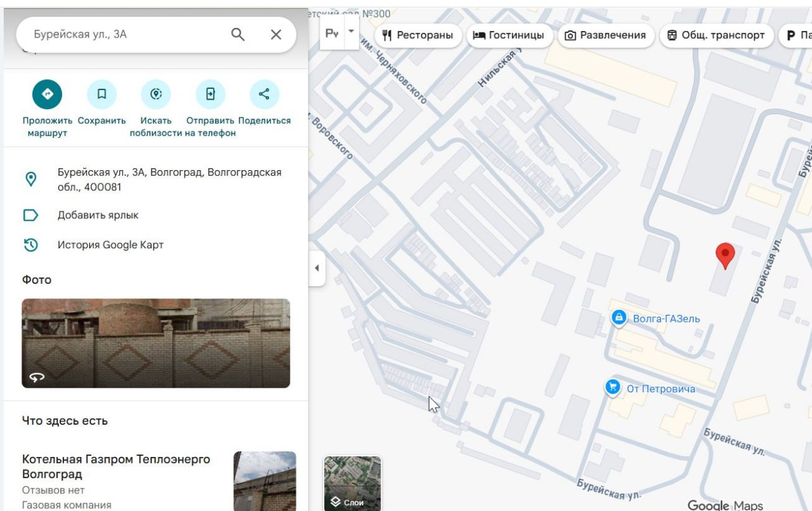The height and width of the screenshot is (511, 812).
Task: Click Отправить на телефон icon
Action: tap(210, 95)
